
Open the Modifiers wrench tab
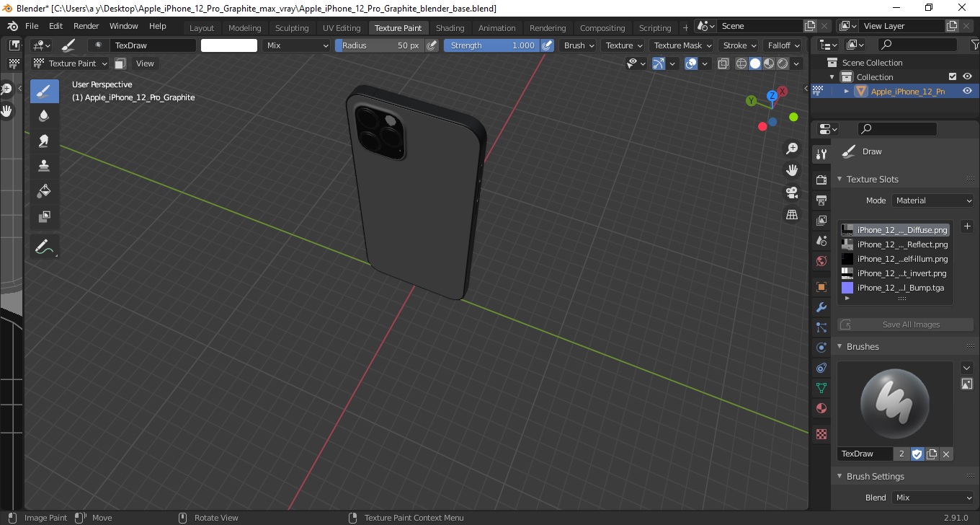click(x=821, y=307)
